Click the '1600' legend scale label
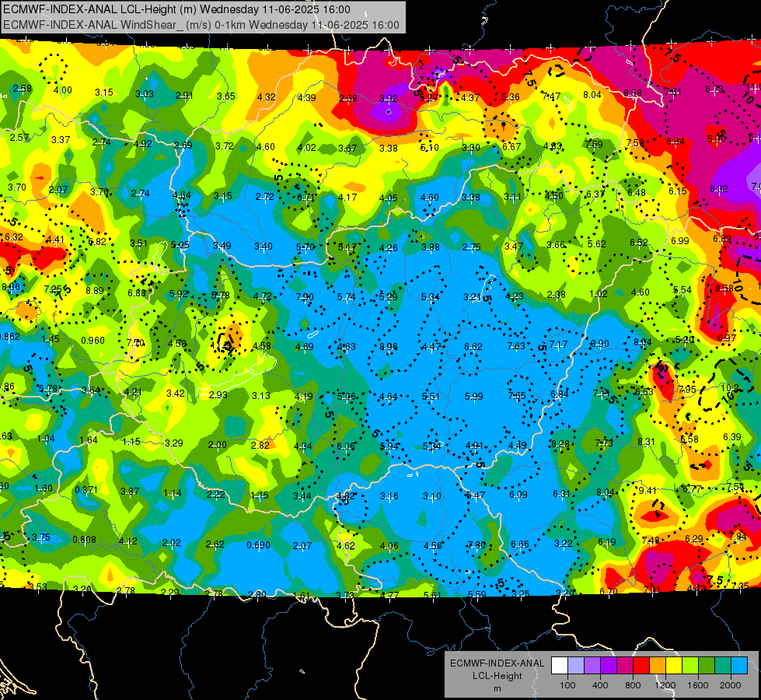 tap(698, 685)
